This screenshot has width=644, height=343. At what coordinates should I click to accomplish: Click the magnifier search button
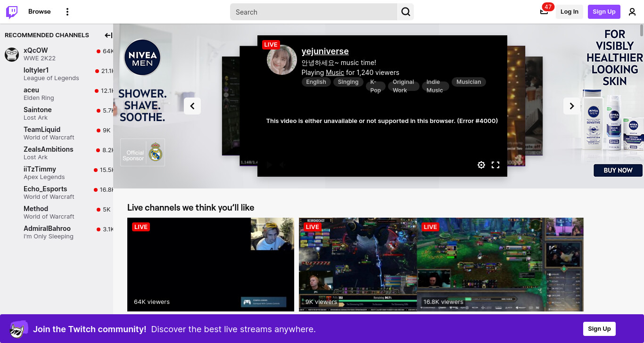pos(406,12)
